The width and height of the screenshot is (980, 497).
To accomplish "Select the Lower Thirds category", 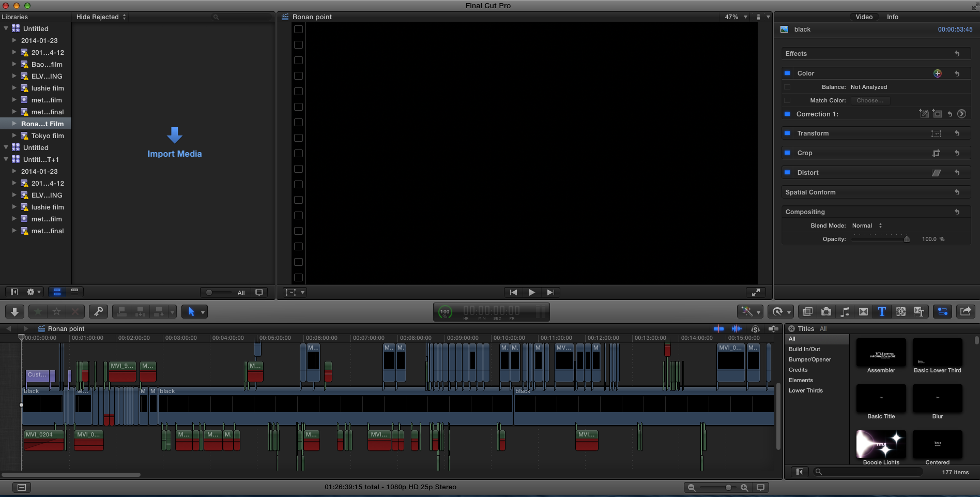I will pos(806,390).
